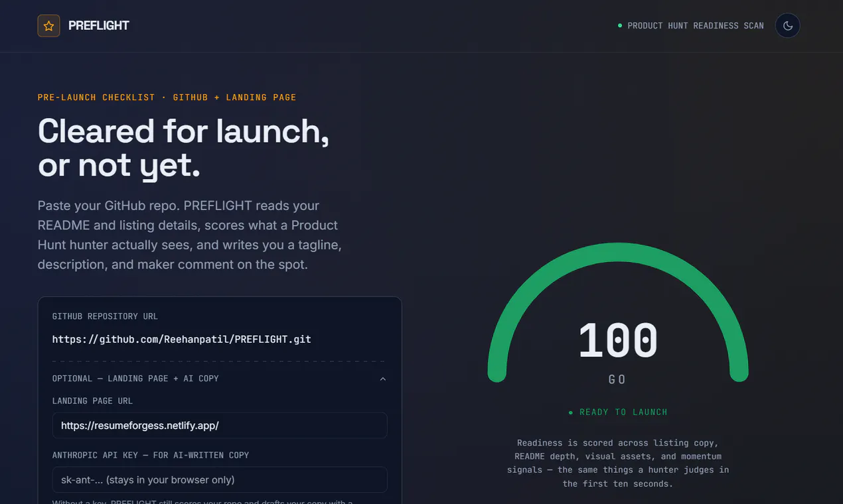Click the Pre-launch Checklist orange tagline

coord(167,97)
